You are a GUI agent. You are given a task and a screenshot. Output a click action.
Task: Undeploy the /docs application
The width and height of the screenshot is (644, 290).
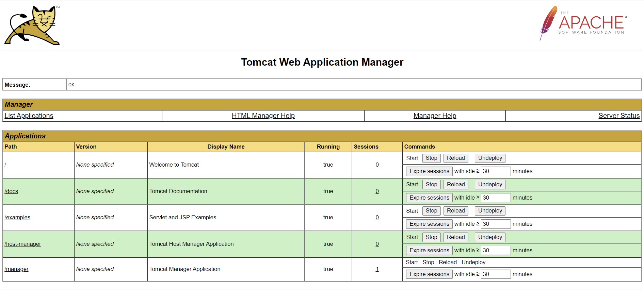click(x=490, y=185)
